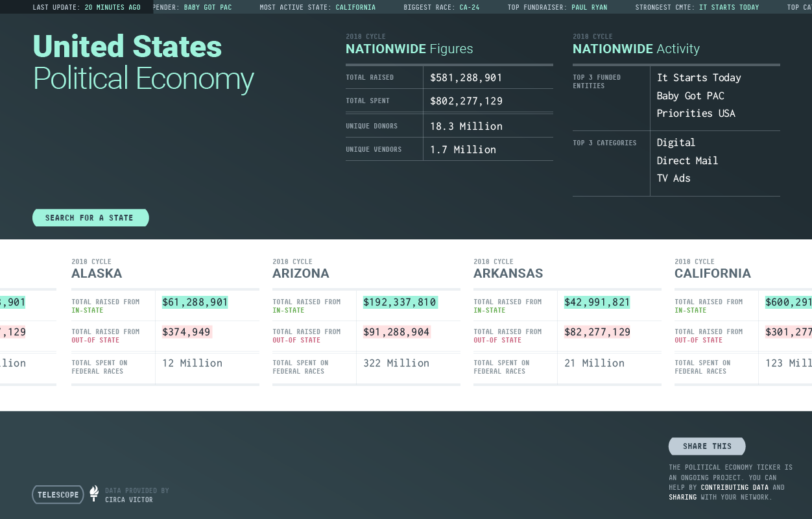Viewport: 812px width, 519px height.
Task: Open the Arizona state card heading
Action: [x=301, y=273]
